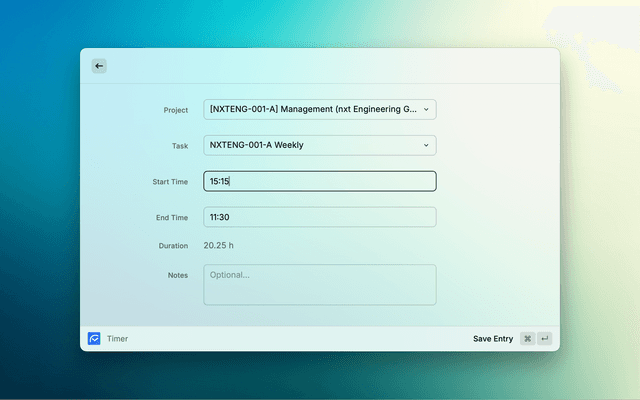Click the Duration label
640x400 pixels.
click(x=173, y=246)
